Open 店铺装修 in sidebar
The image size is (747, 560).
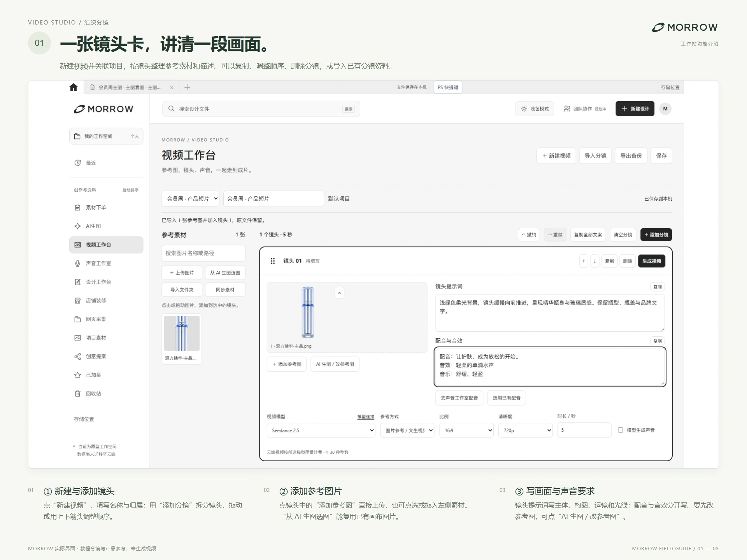coord(106,301)
